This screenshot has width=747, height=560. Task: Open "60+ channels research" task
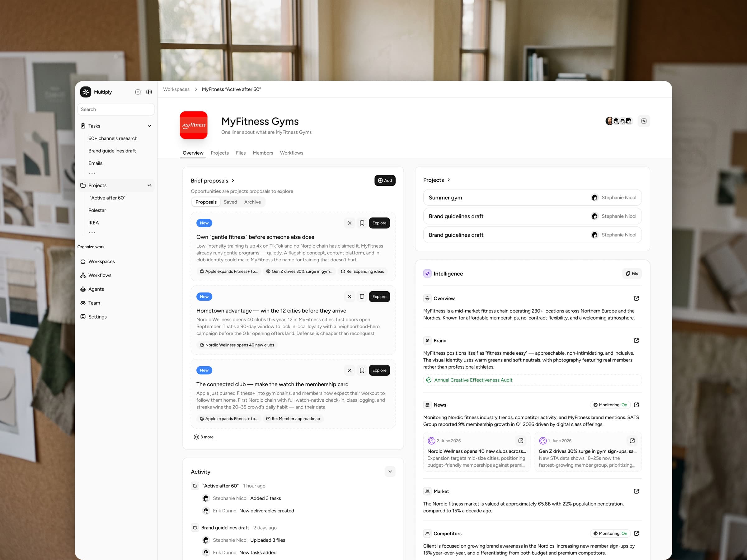[113, 138]
